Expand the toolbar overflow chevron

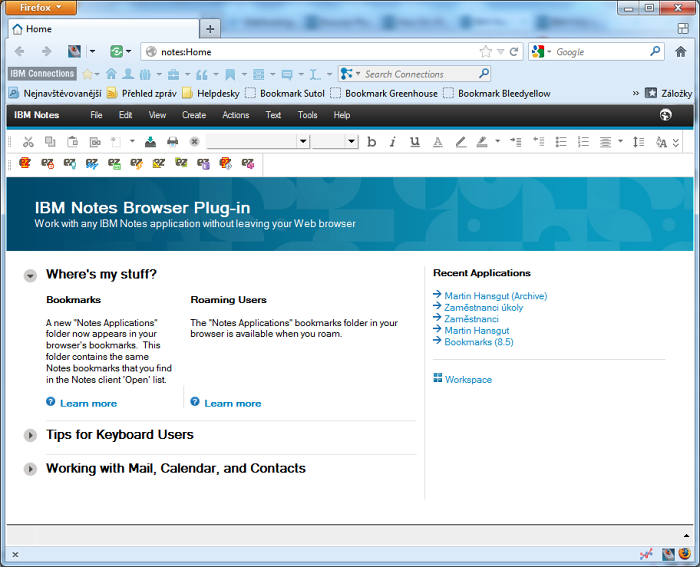click(676, 142)
